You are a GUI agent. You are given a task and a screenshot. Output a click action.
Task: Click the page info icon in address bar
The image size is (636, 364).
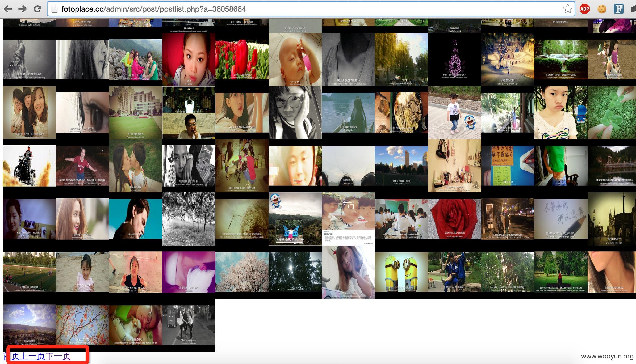(54, 9)
